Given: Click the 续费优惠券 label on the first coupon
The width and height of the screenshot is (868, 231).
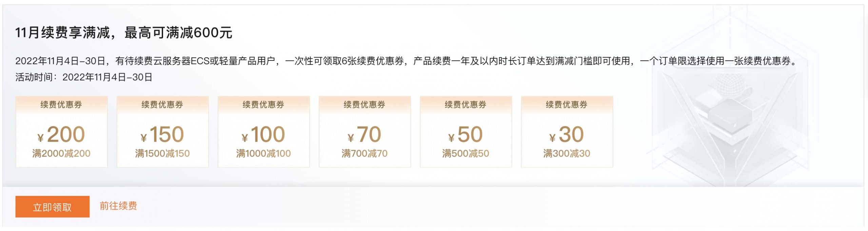Looking at the screenshot, I should click(x=62, y=105).
